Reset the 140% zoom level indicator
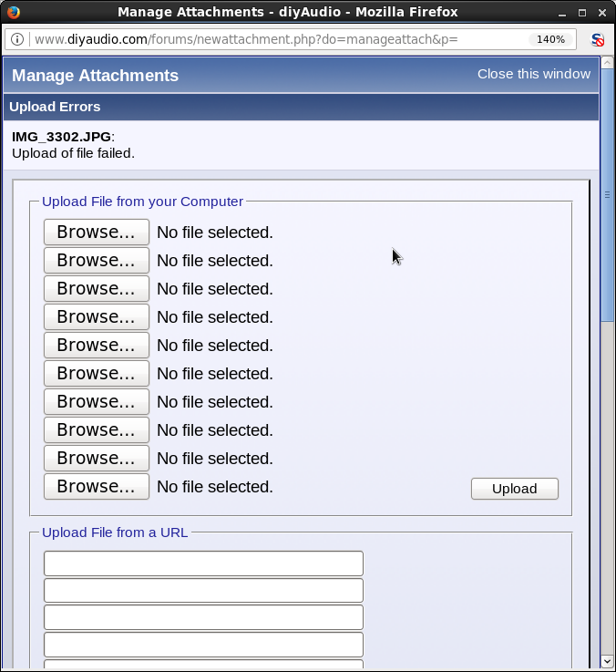Viewport: 616px width, 672px height. pos(550,39)
